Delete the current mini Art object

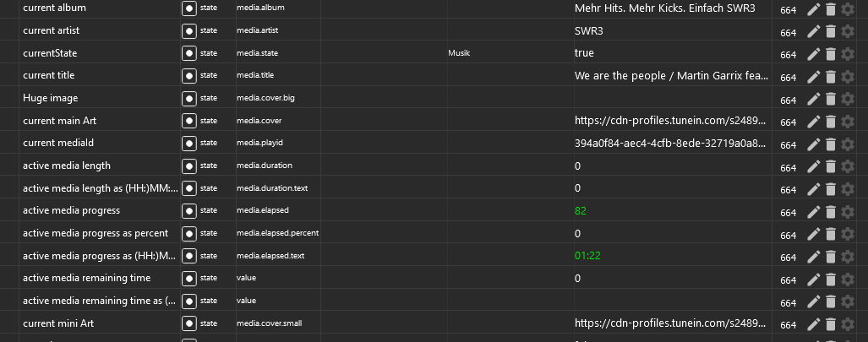830,324
